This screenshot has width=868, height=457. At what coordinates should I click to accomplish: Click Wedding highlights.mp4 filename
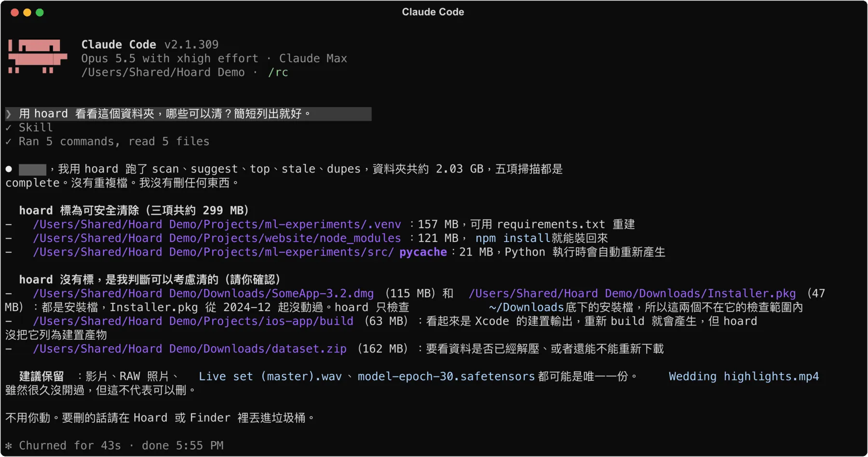744,376
